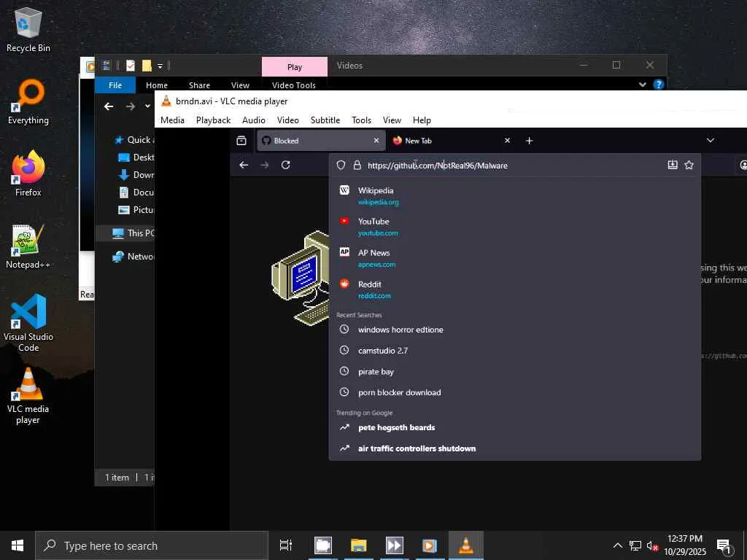Choose AP News suggestion
The width and height of the screenshot is (747, 560).
[514, 258]
